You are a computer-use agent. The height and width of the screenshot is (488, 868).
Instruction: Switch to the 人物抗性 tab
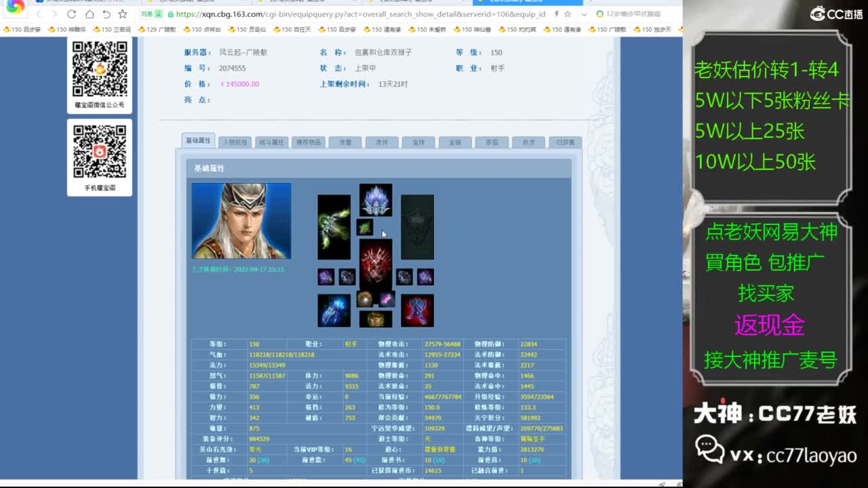click(x=235, y=142)
